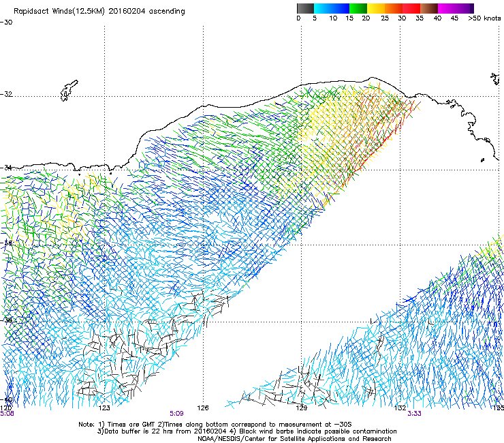Click the "NOAA/NESDIS/Center for Satellite Applications and Research" credit
504x443 pixels.
[x=294, y=439]
